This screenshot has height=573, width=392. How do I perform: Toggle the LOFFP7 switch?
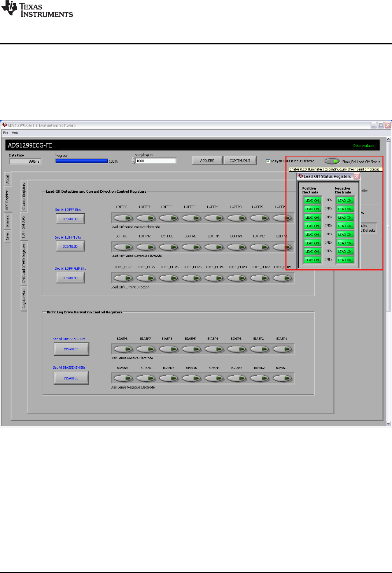(146, 218)
